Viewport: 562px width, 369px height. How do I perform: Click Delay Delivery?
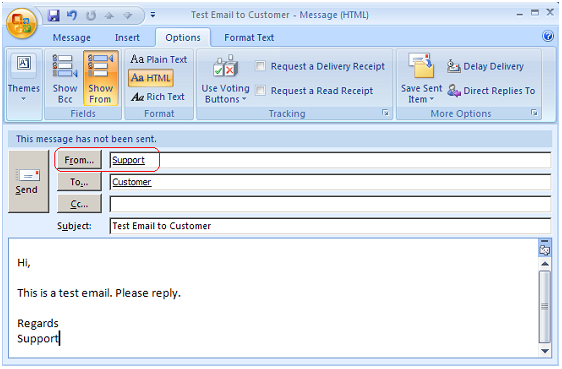[x=485, y=66]
